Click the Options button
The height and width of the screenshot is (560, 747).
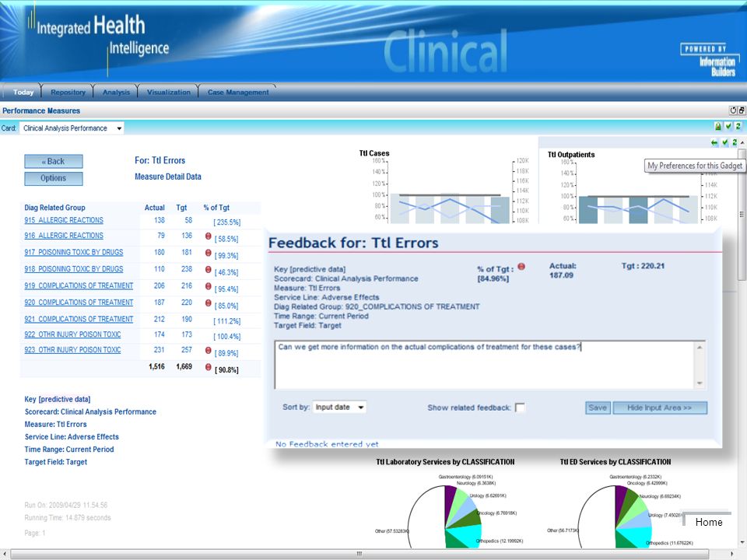[54, 178]
